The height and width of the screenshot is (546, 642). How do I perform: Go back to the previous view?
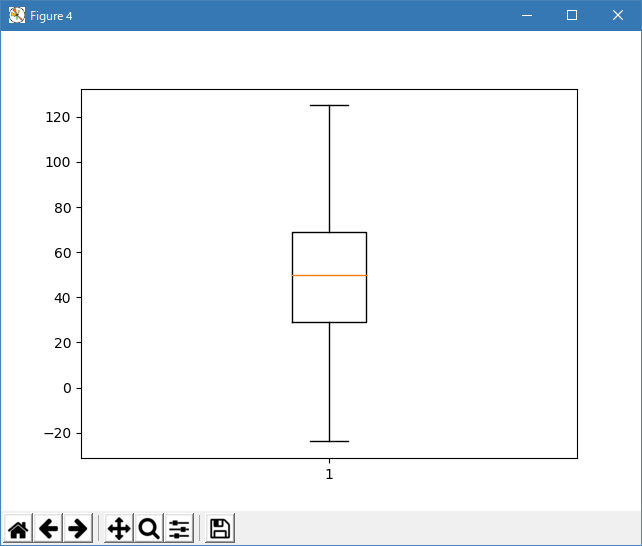(48, 528)
